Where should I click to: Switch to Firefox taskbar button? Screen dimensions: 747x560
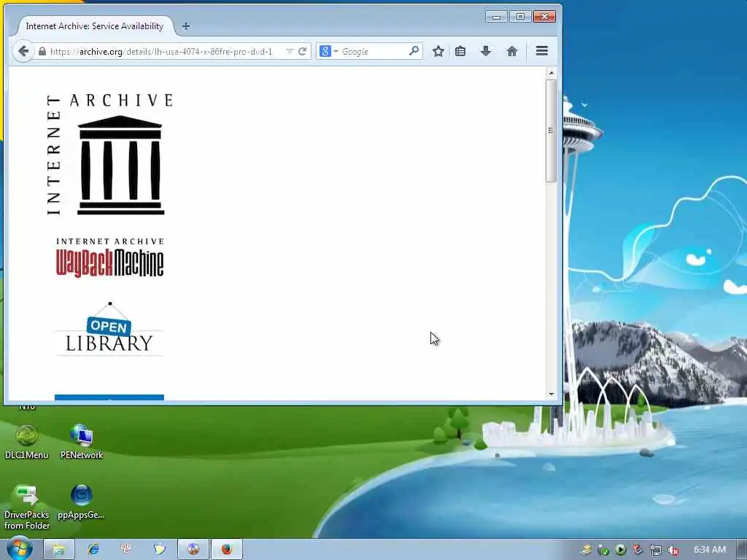[x=227, y=549]
